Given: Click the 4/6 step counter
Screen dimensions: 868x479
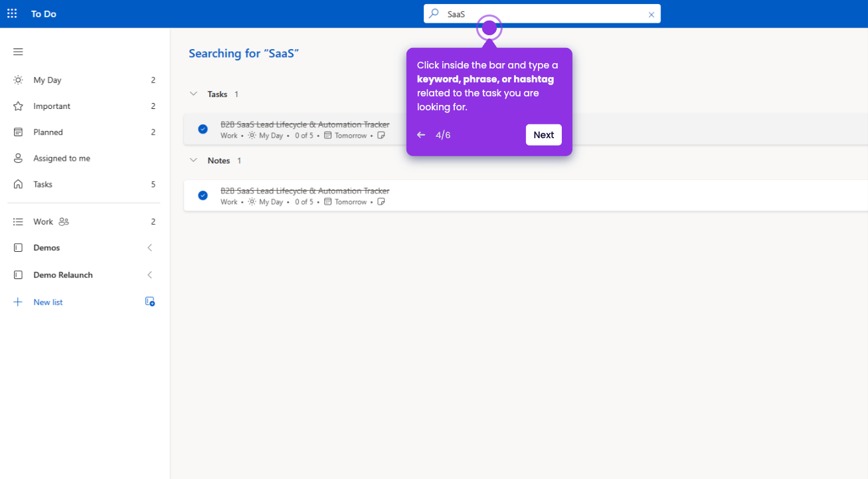Looking at the screenshot, I should coord(443,135).
